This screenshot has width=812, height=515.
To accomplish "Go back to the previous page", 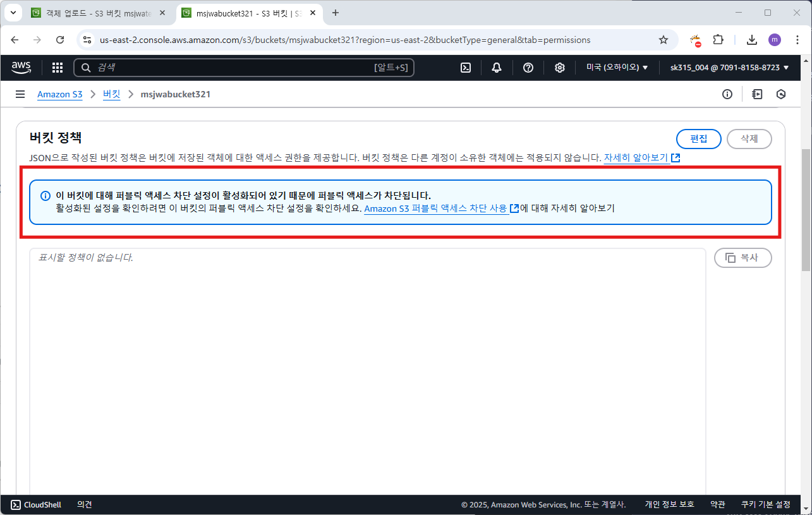I will [x=15, y=40].
